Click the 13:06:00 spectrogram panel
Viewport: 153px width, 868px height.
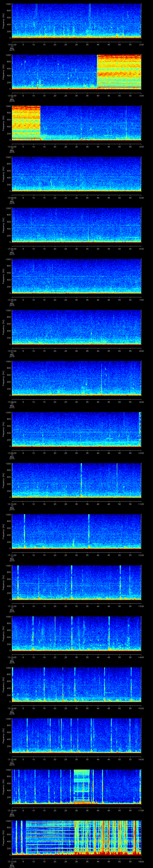(76, 276)
